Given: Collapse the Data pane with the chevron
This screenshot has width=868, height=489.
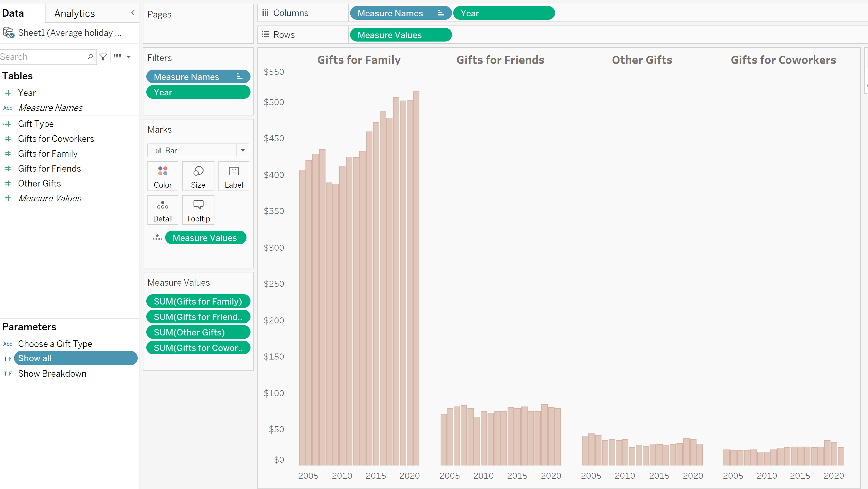Looking at the screenshot, I should click(133, 13).
